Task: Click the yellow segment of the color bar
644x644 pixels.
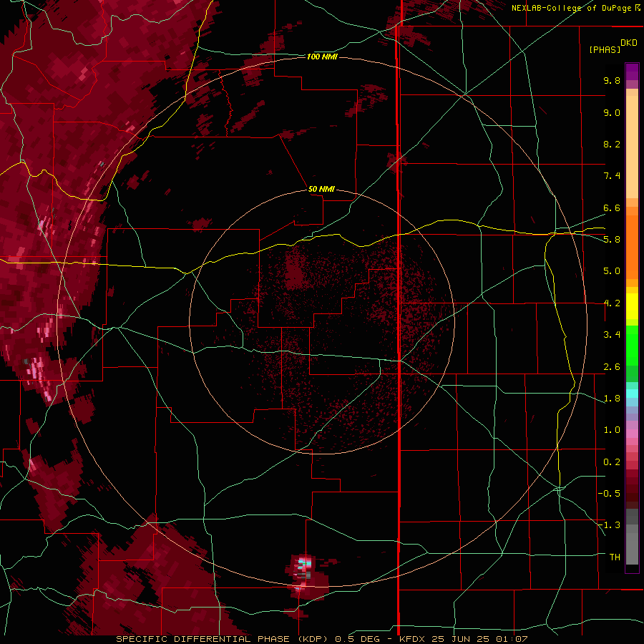Action: coord(632,306)
